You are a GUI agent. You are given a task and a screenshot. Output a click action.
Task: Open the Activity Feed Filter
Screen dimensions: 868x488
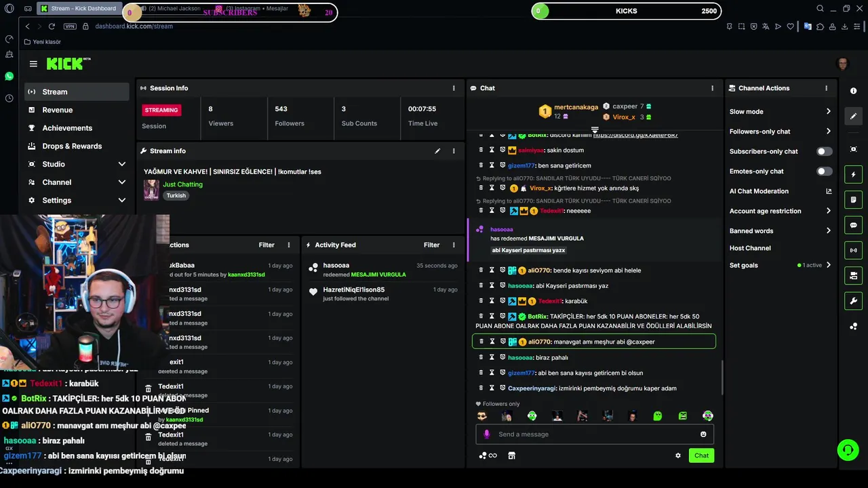(x=431, y=245)
